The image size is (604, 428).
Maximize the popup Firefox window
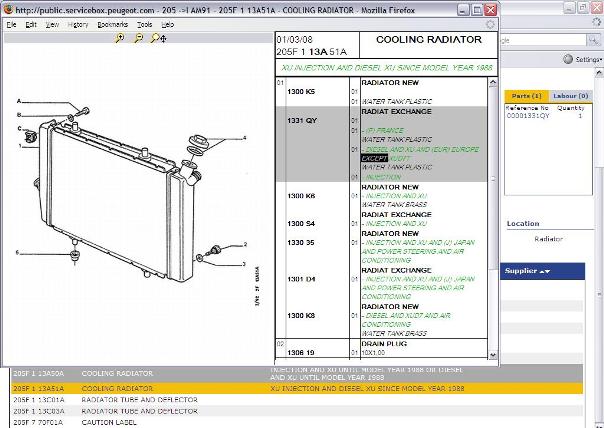click(477, 10)
